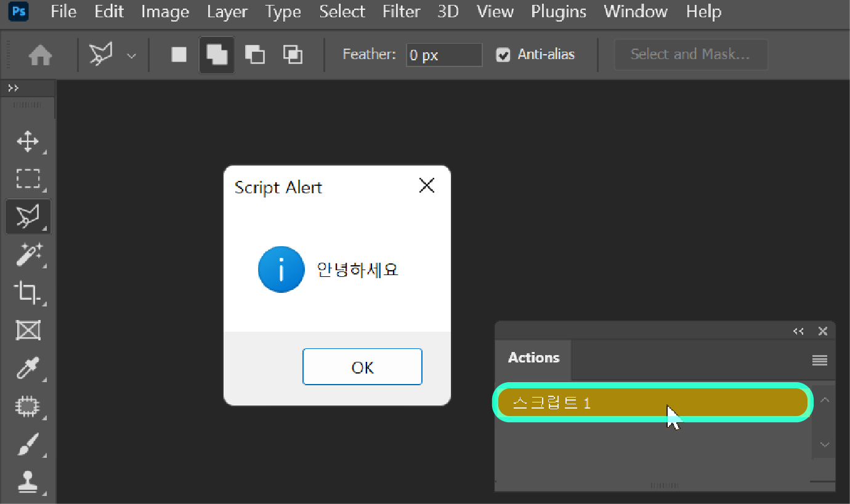Image resolution: width=850 pixels, height=504 pixels.
Task: Select the Rectangular Marquee tool
Action: pos(28,179)
